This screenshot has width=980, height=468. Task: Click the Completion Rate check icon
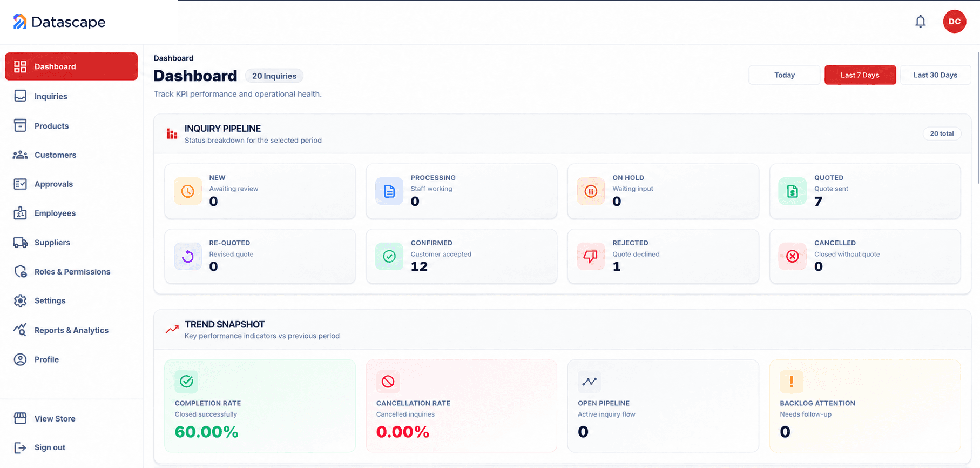pos(186,382)
